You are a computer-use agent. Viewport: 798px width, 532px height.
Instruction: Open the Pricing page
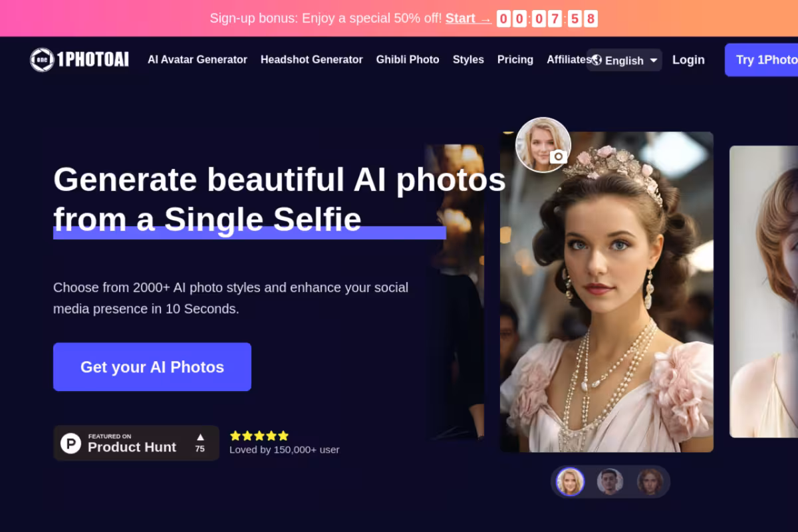tap(515, 60)
